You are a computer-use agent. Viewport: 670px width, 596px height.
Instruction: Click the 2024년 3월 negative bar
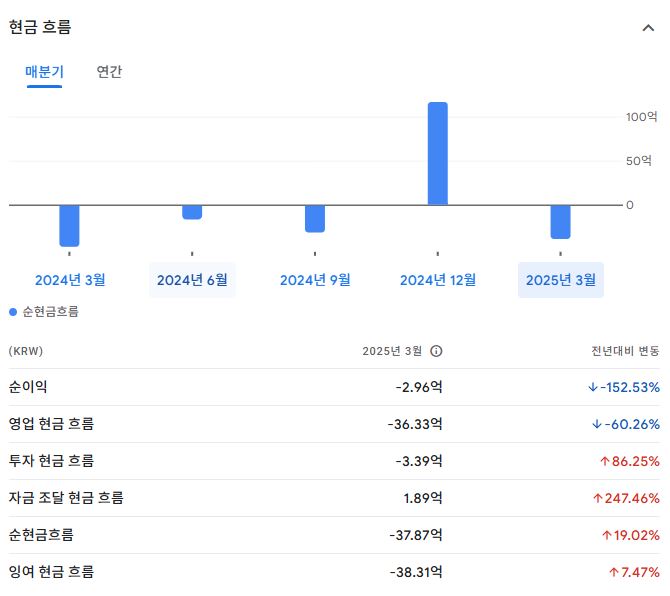tap(69, 226)
